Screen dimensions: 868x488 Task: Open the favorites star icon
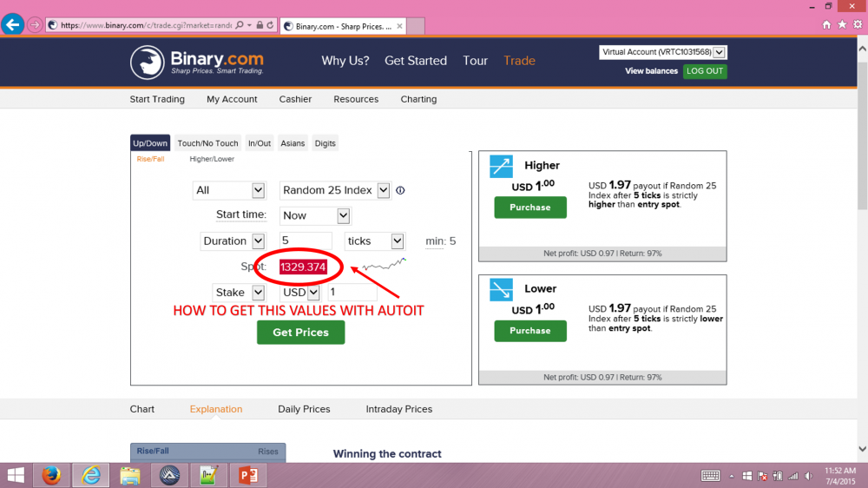point(842,24)
